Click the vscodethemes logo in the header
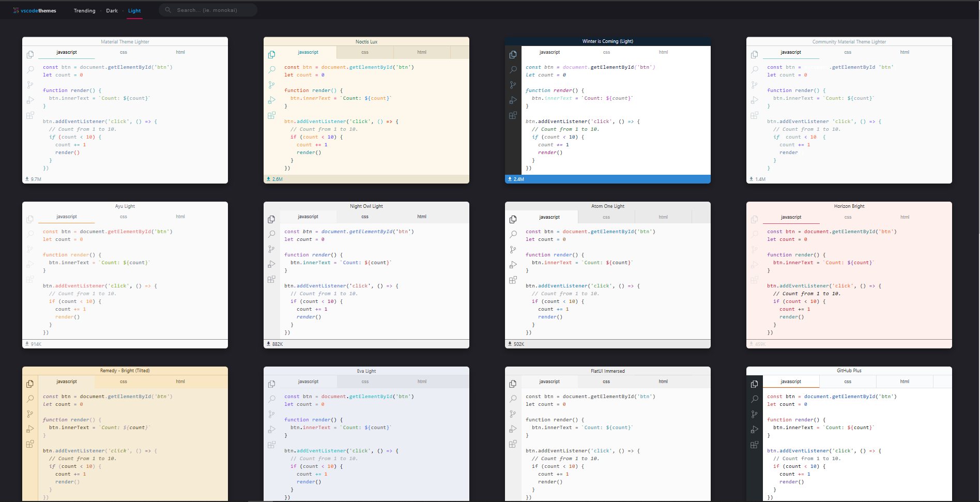Screen dimensions: 980x502 coord(35,10)
